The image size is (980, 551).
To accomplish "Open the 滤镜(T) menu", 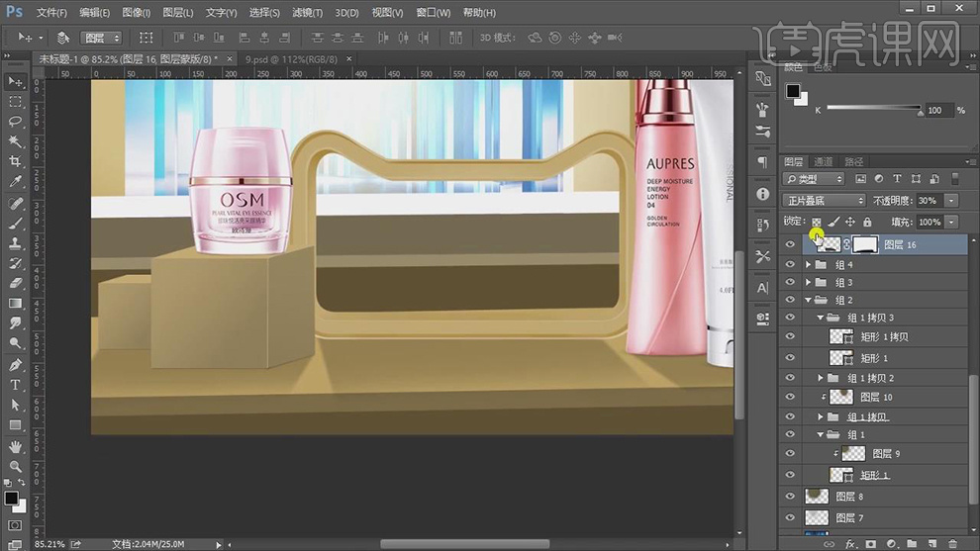I will [308, 13].
